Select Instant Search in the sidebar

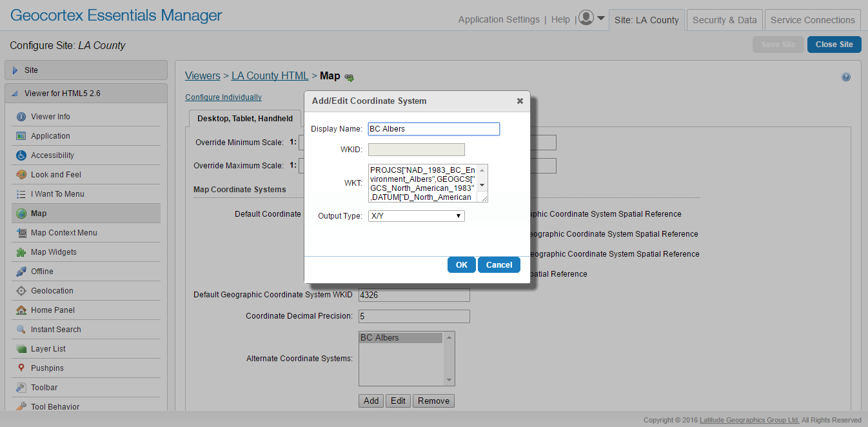coord(86,330)
